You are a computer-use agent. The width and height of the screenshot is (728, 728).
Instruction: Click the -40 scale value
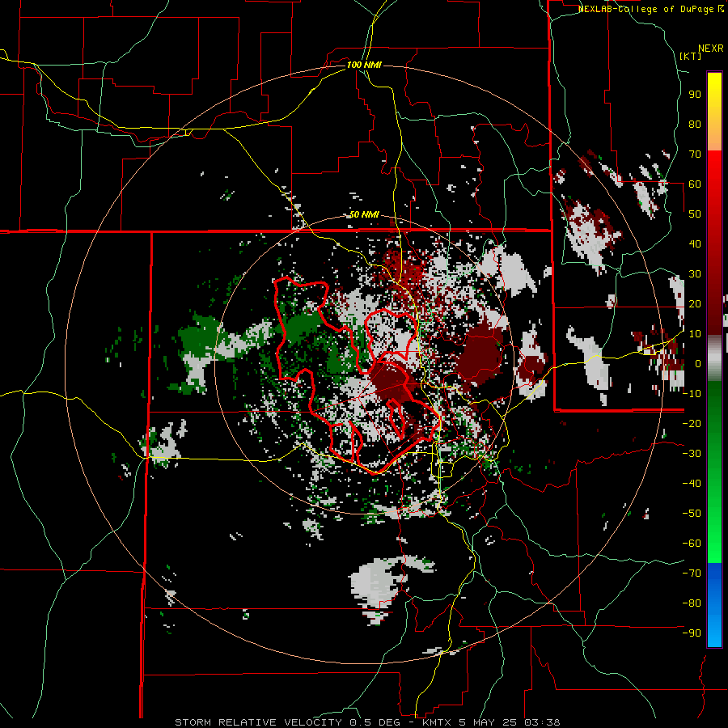point(692,484)
